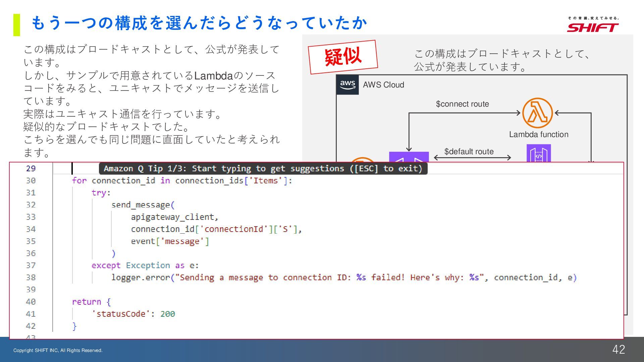Click the orange Lambda function icon
644x362 pixels.
tap(537, 113)
